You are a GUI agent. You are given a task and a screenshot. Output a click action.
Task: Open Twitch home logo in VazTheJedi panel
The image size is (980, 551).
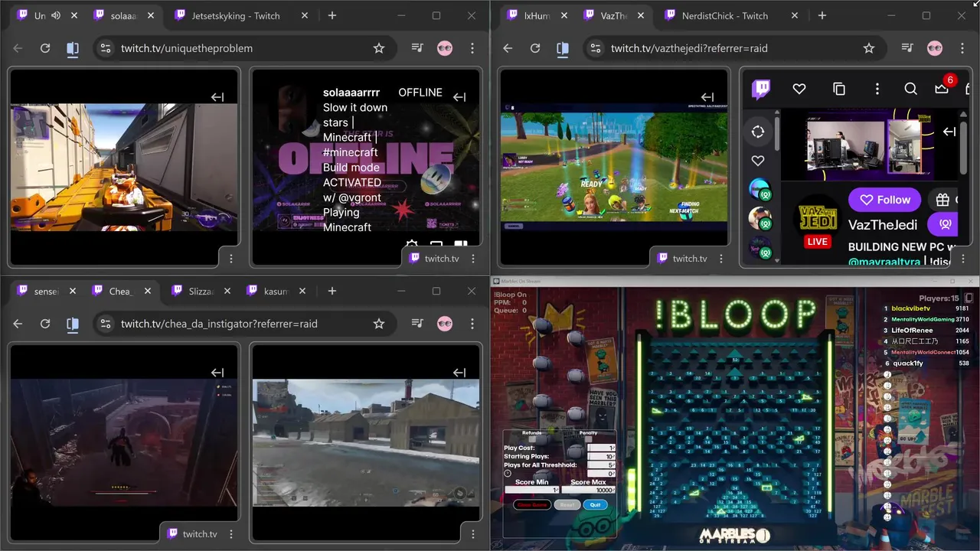point(761,90)
